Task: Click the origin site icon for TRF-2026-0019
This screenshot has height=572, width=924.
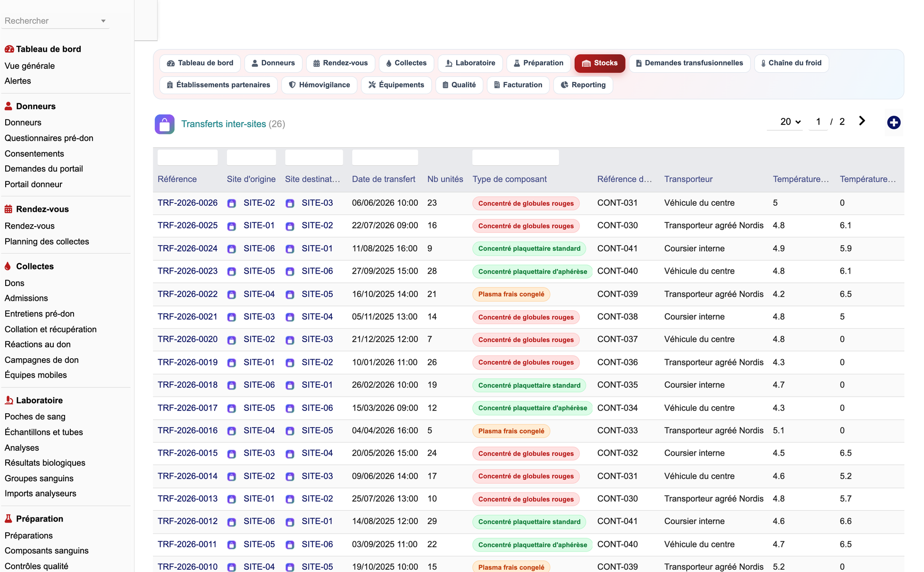Action: pyautogui.click(x=232, y=363)
